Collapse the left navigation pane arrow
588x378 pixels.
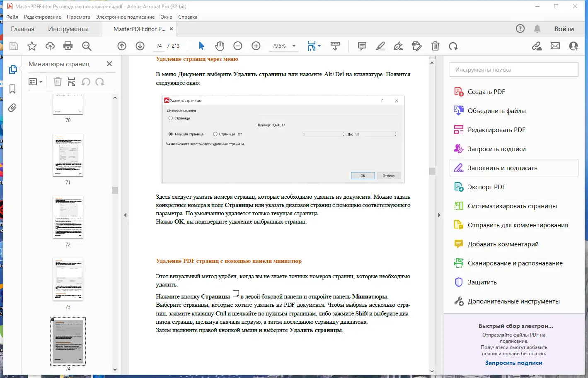coord(125,215)
